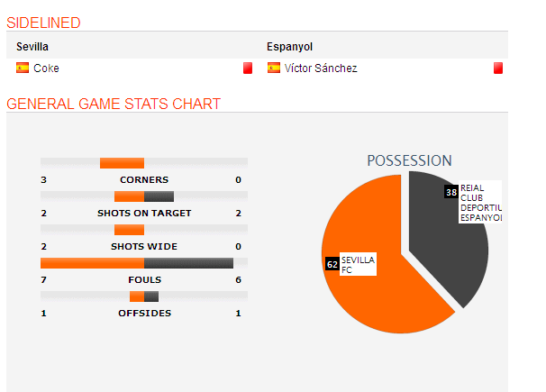Image resolution: width=546 pixels, height=392 pixels.
Task: Click the black 38 possession badge
Action: click(x=450, y=192)
